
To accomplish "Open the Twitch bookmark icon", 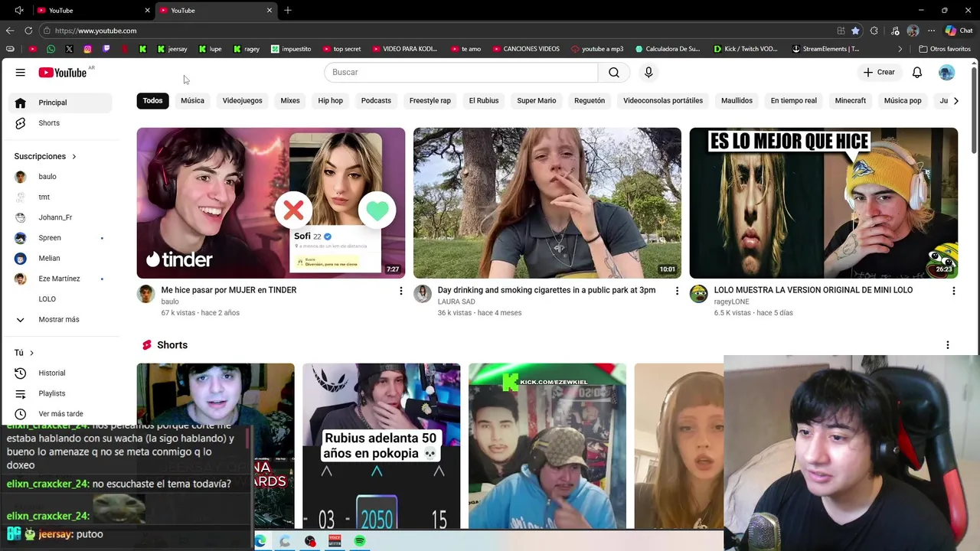I will 106,49.
